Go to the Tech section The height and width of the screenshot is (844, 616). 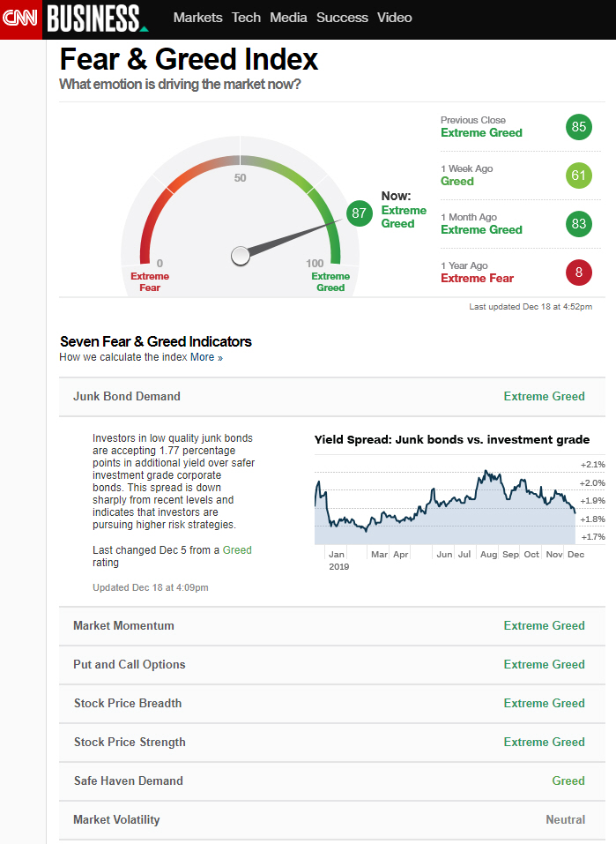pyautogui.click(x=246, y=18)
